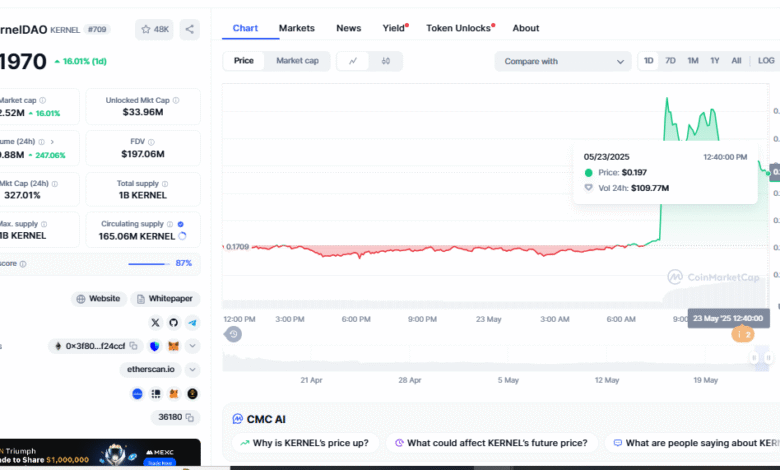Set chart range to All
Image resolution: width=780 pixels, height=470 pixels.
pos(736,61)
